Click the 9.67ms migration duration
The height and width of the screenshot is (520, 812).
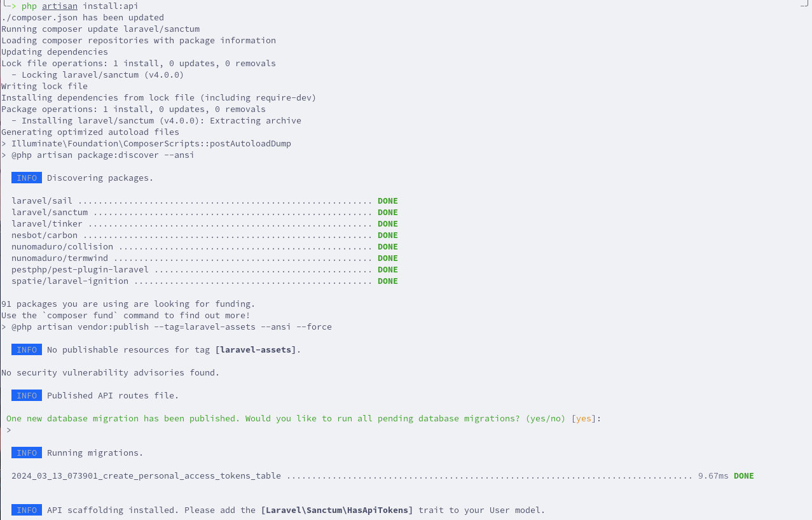(x=713, y=475)
